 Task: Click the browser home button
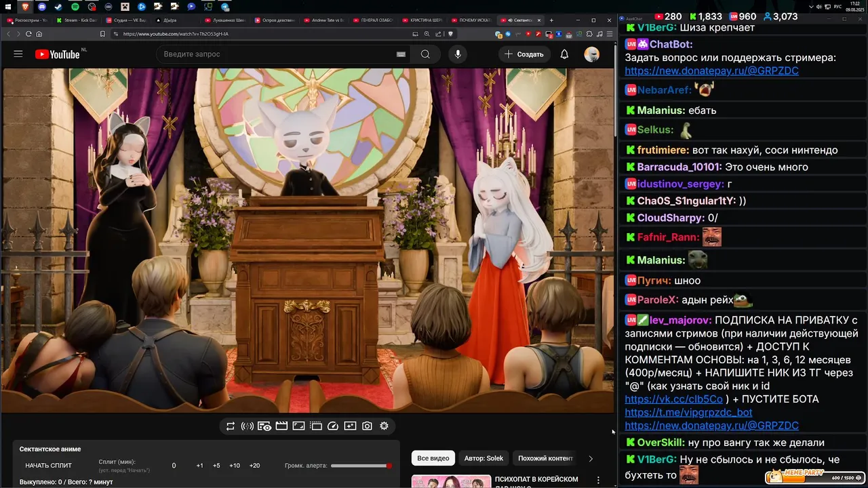point(39,34)
